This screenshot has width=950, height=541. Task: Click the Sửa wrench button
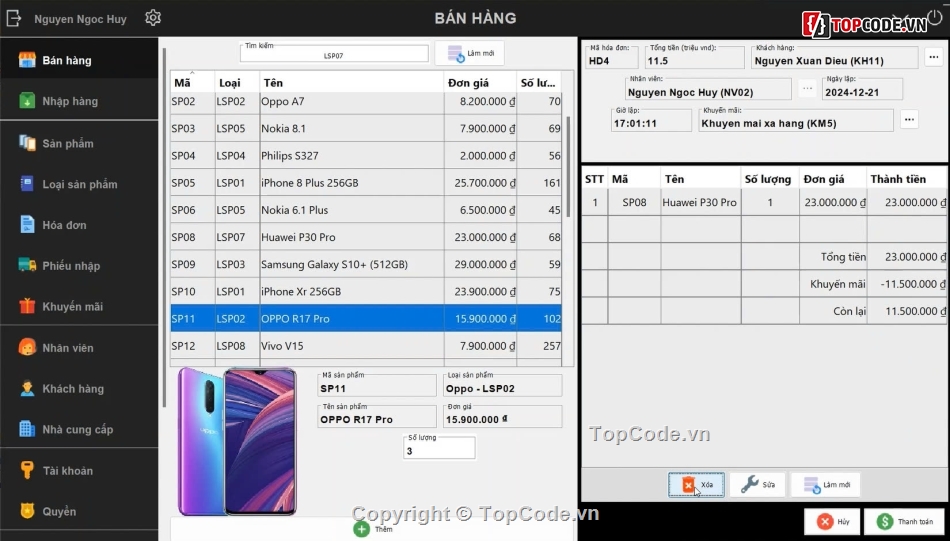[758, 485]
